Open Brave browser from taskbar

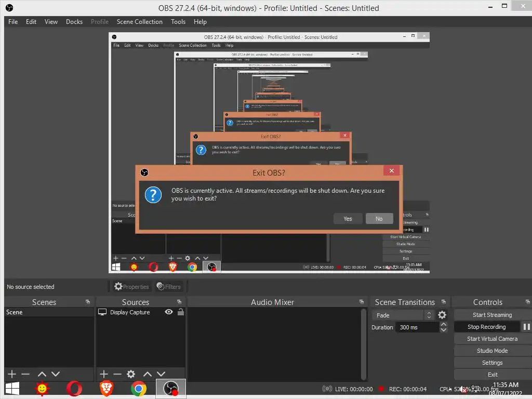coord(107,389)
